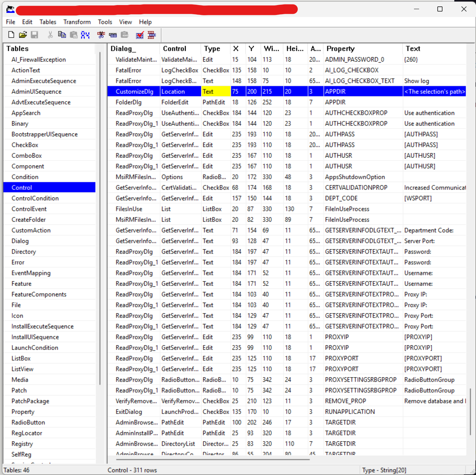Open Find with the blue binoculars icon
476x475 pixels.
point(85,35)
